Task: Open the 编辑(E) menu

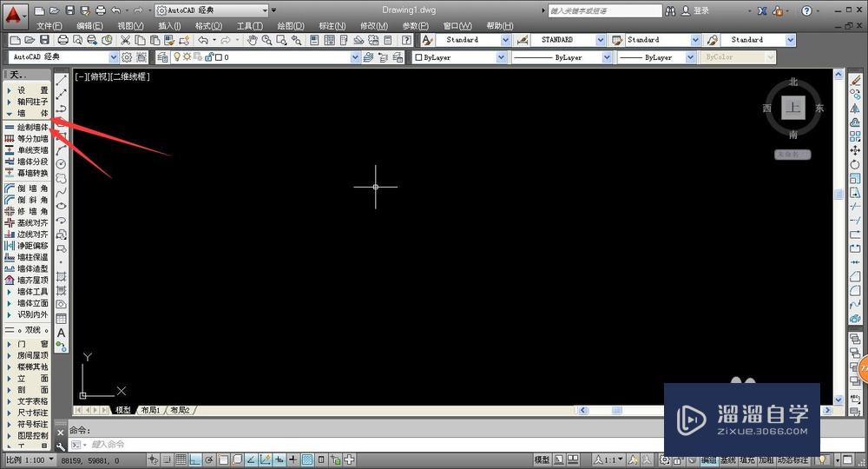Action: point(89,26)
